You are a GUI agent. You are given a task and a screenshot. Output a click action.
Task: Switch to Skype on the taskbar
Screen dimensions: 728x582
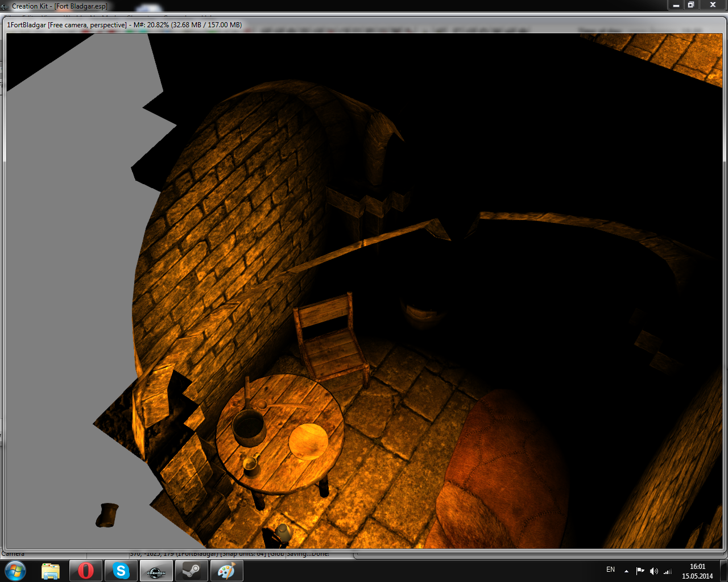point(121,571)
